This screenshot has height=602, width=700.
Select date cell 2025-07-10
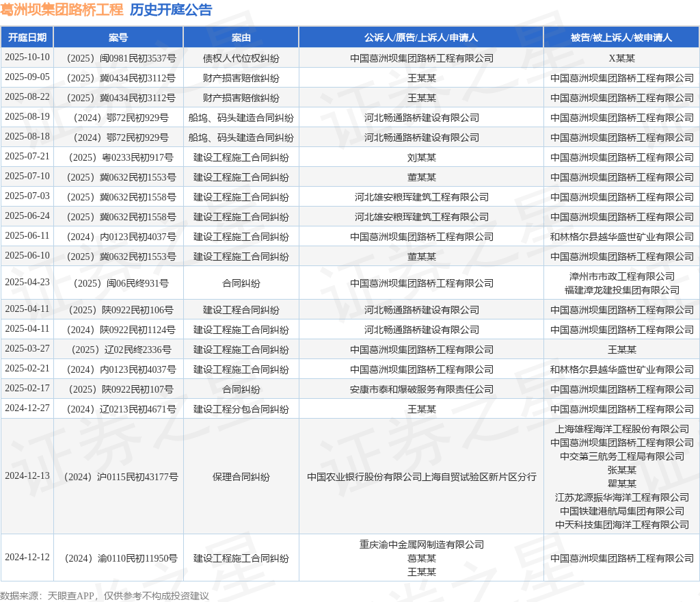[x=27, y=176]
